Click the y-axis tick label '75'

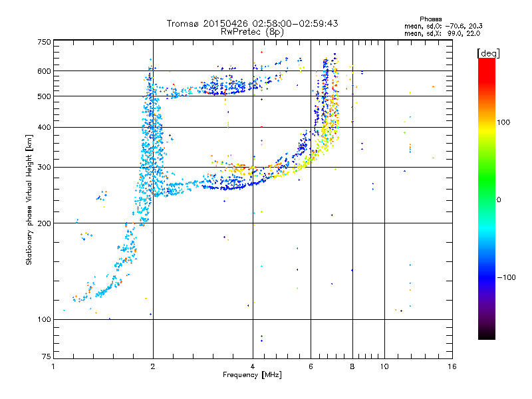coord(47,356)
